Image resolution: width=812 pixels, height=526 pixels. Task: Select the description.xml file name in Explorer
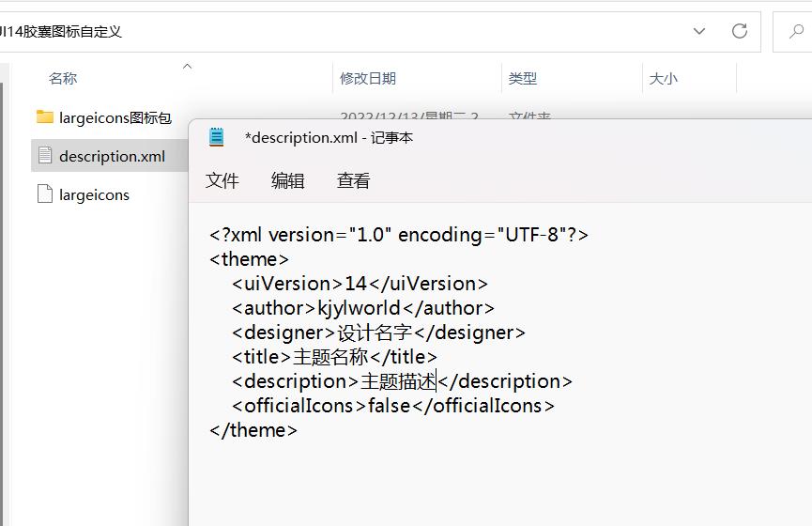pyautogui.click(x=112, y=157)
